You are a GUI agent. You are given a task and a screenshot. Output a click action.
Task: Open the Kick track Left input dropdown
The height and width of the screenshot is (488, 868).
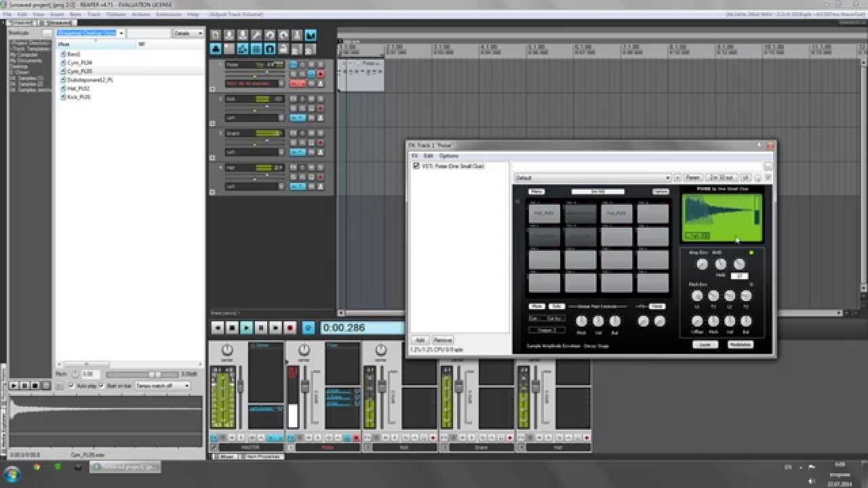254,117
